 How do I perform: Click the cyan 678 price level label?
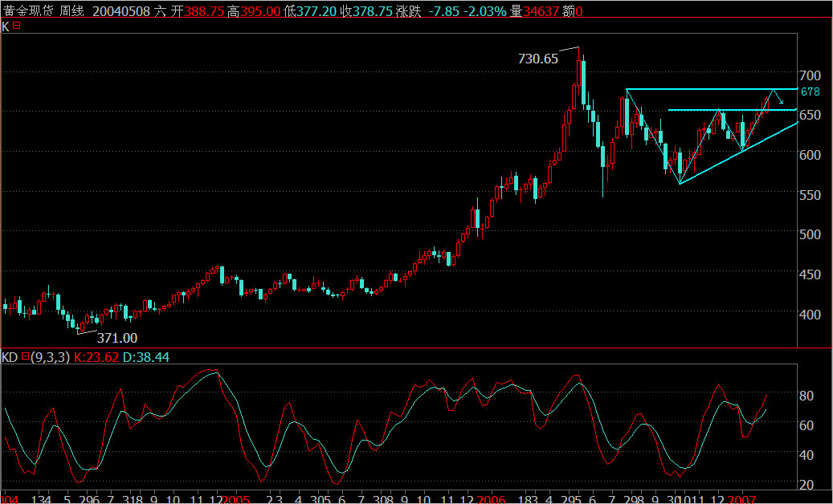pos(811,91)
